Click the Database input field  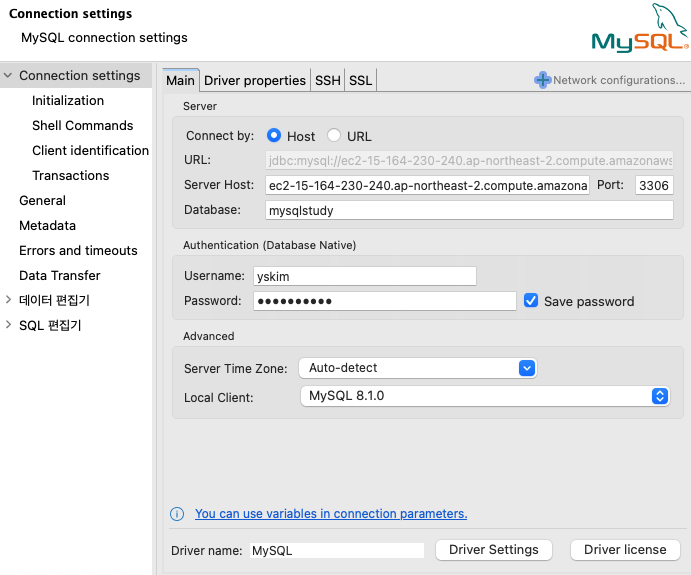(x=469, y=211)
